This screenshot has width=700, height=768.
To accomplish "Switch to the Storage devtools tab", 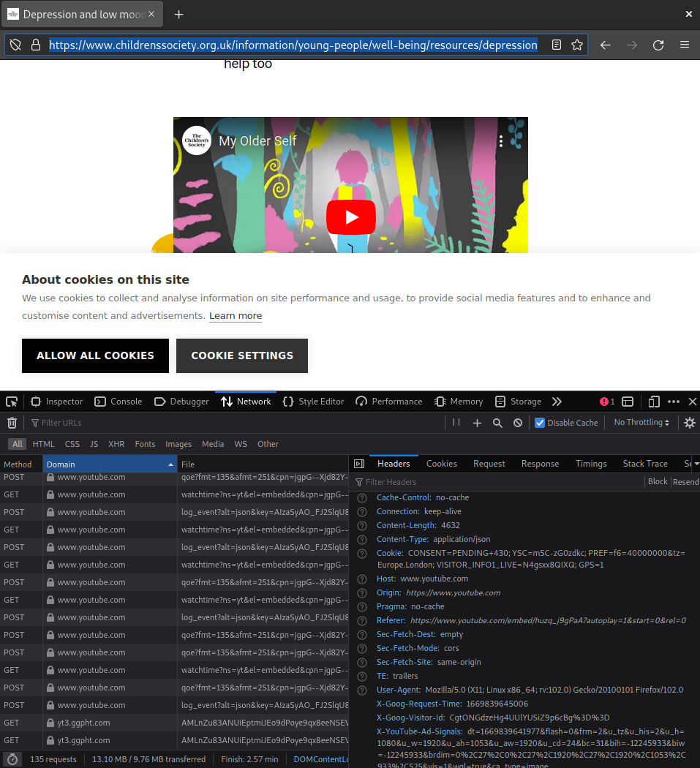I will point(519,402).
